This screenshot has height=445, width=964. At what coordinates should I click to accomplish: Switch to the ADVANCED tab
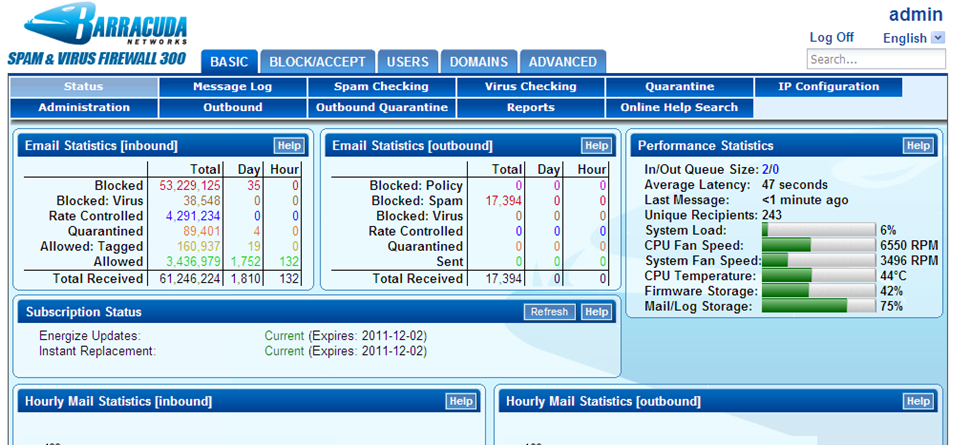click(563, 62)
